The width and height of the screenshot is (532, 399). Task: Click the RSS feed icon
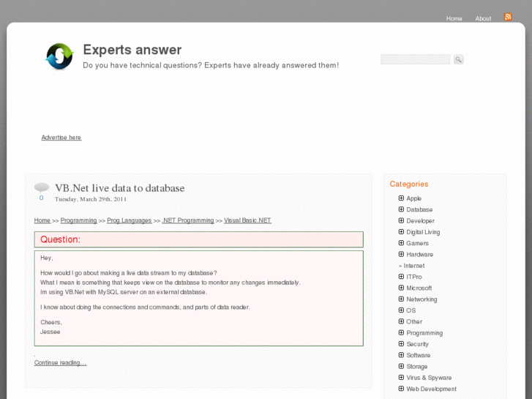(508, 17)
